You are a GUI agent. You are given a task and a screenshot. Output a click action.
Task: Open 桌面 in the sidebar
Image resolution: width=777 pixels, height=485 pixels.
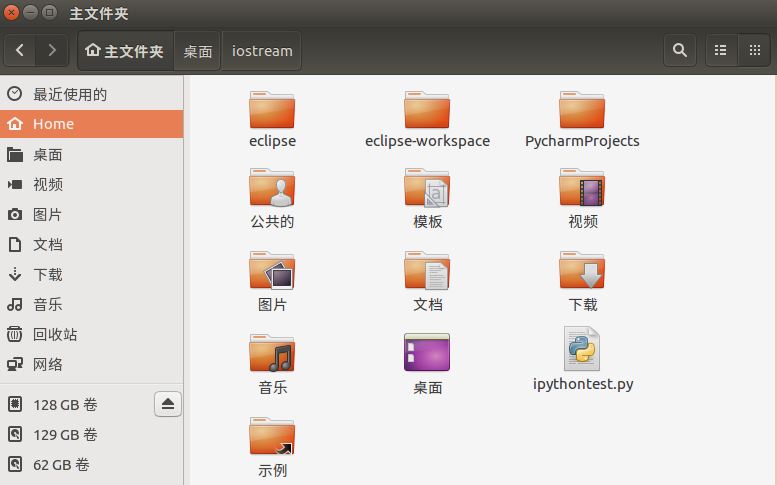(92, 155)
